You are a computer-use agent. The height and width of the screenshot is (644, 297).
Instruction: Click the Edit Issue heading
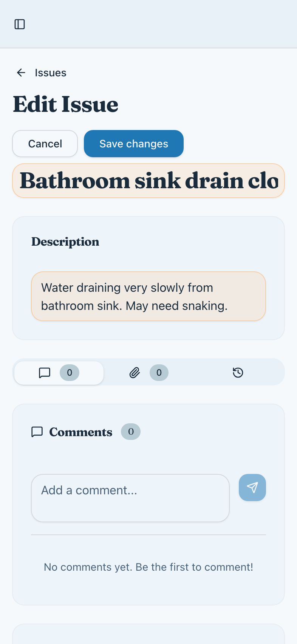click(x=65, y=104)
